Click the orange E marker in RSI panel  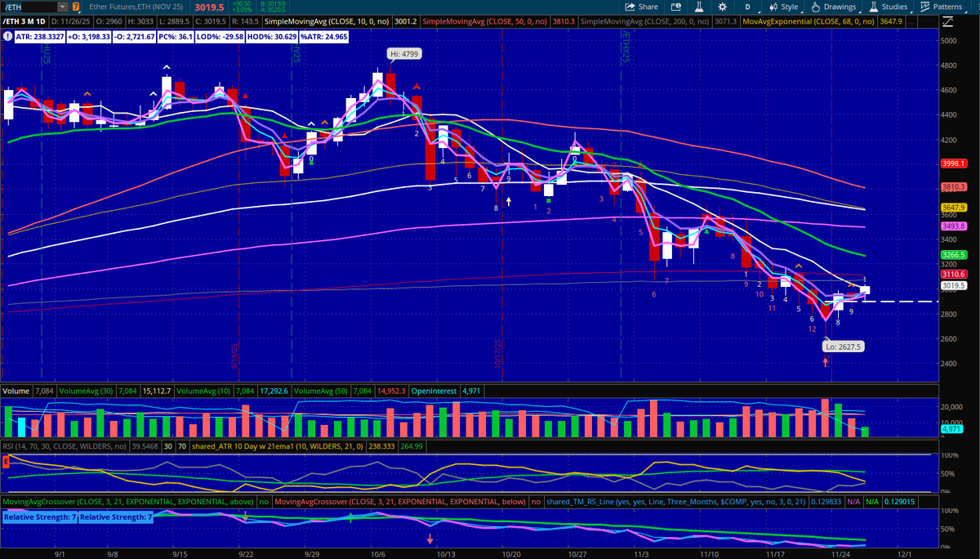coord(6,463)
